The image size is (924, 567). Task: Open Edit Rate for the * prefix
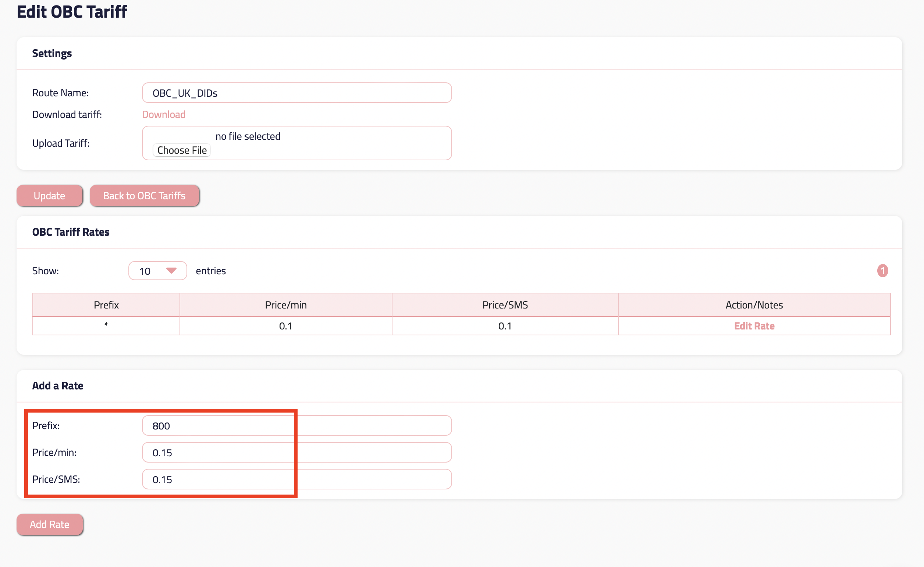pos(754,326)
